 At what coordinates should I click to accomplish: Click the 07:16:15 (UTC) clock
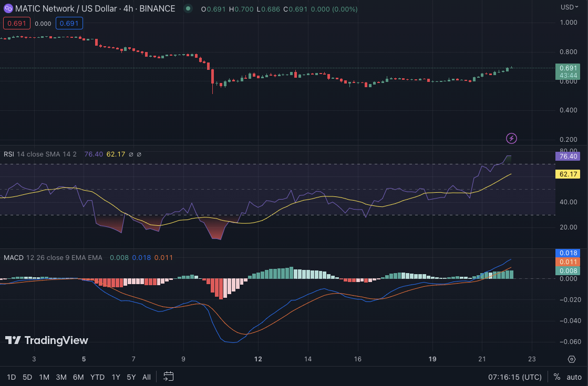pos(515,377)
